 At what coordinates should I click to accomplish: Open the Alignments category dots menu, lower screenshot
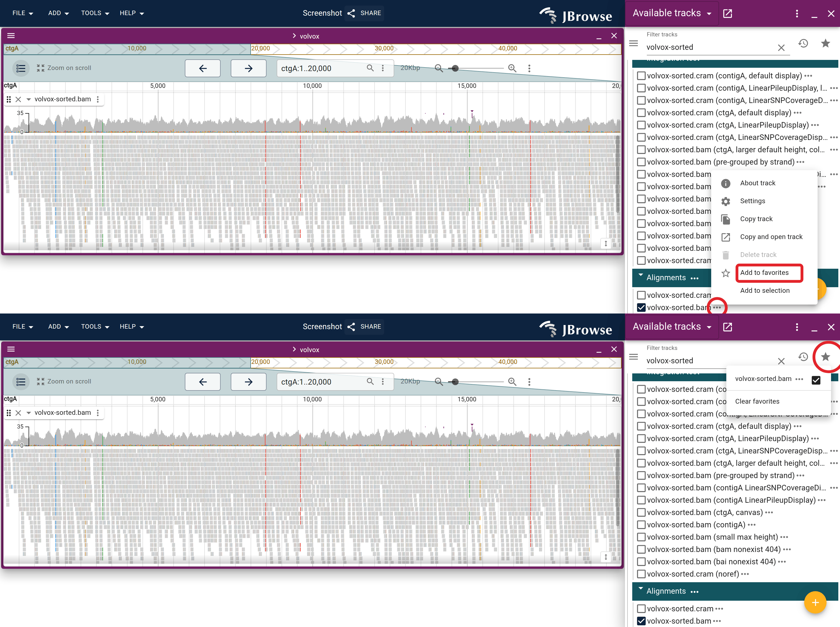[695, 592]
